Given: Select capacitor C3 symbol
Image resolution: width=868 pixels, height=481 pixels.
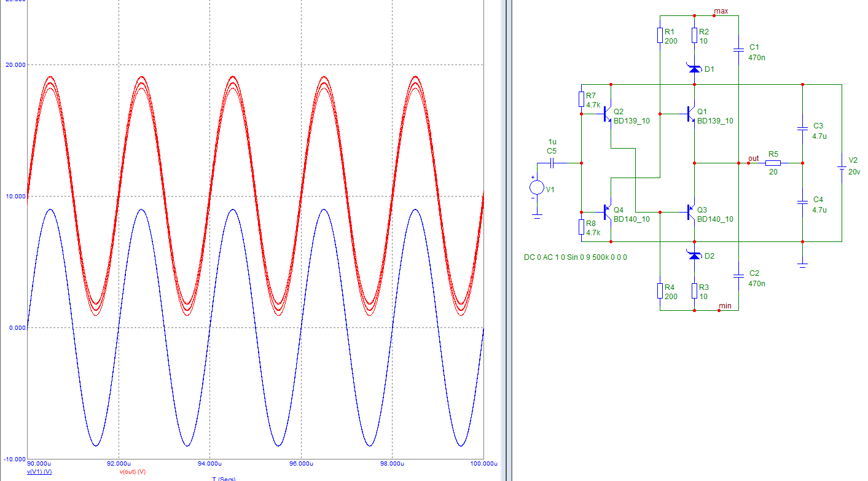Looking at the screenshot, I should 802,128.
